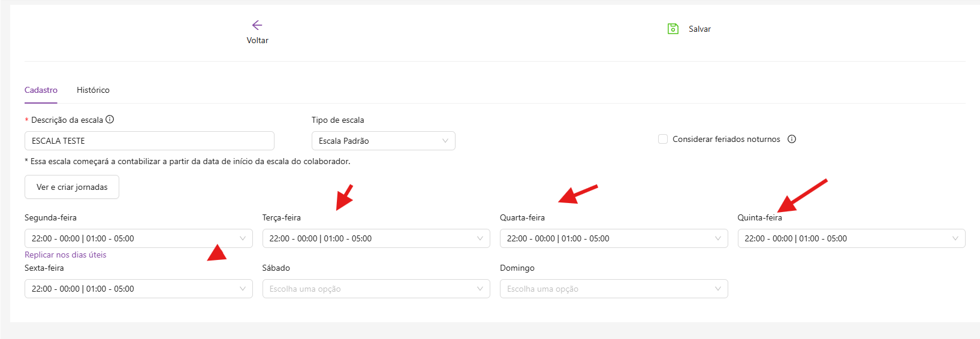
Task: Choose an option for Sábado dropdown
Action: tap(376, 289)
